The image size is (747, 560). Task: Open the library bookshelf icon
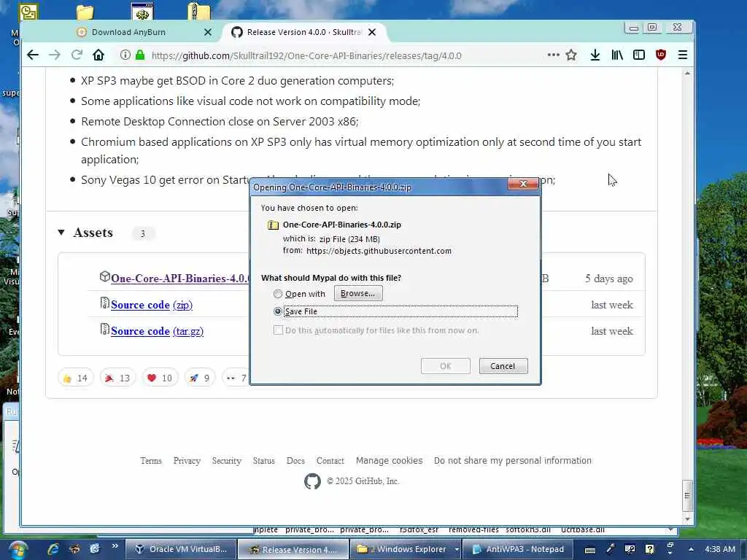pos(617,55)
